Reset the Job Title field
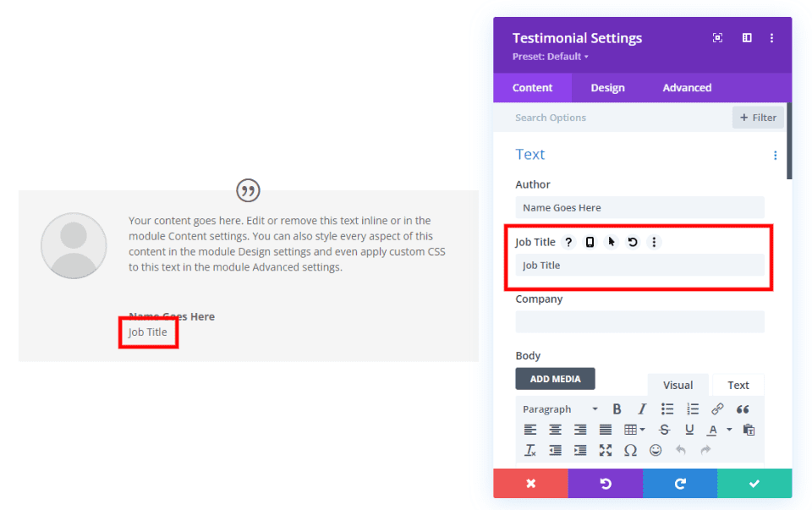 click(x=633, y=243)
